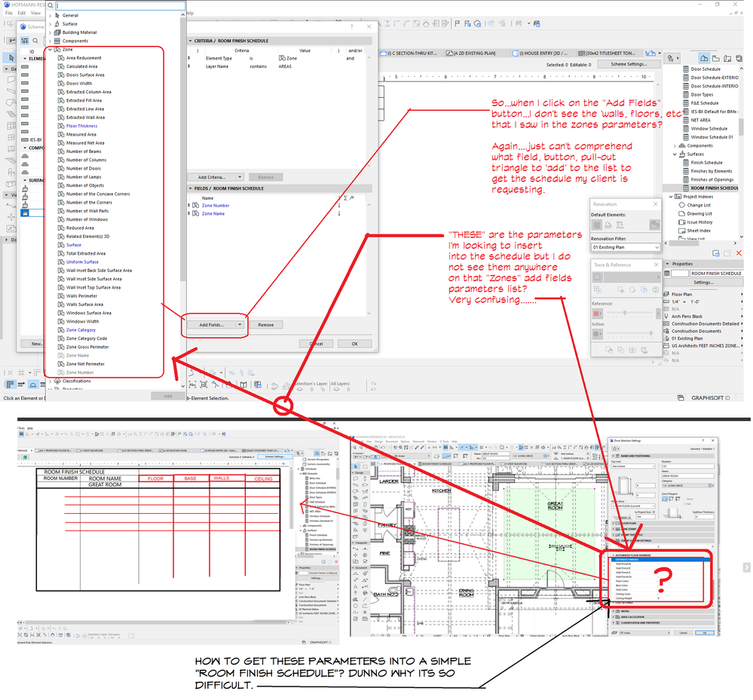Open the Edit menu
The width and height of the screenshot is (753, 700).
(x=22, y=13)
